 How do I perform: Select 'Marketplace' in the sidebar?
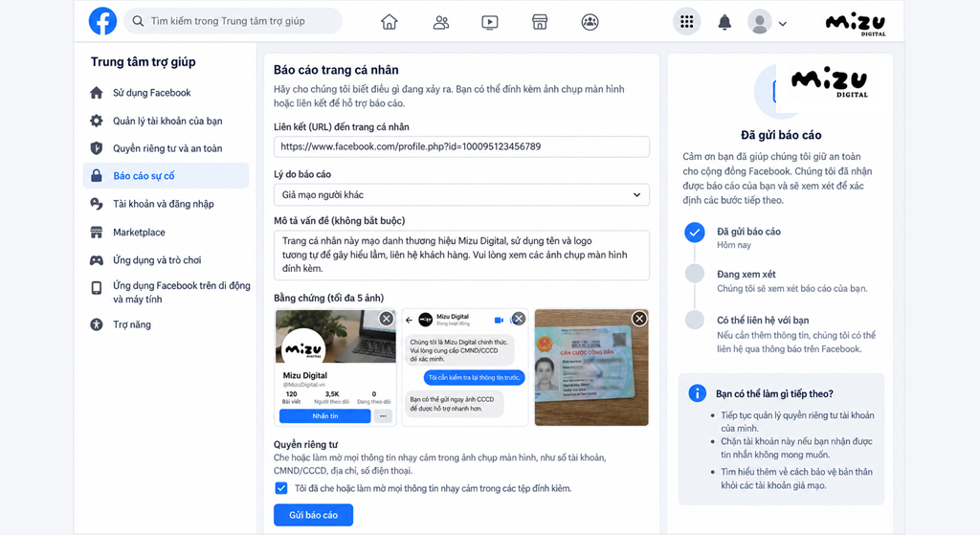139,232
